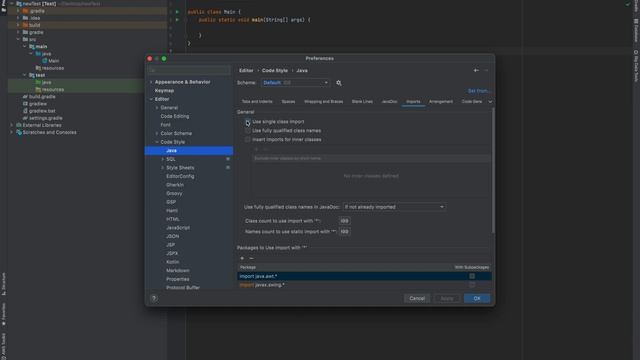Switch to the JavaDoc tab
The image size is (640, 360).
[x=389, y=102]
